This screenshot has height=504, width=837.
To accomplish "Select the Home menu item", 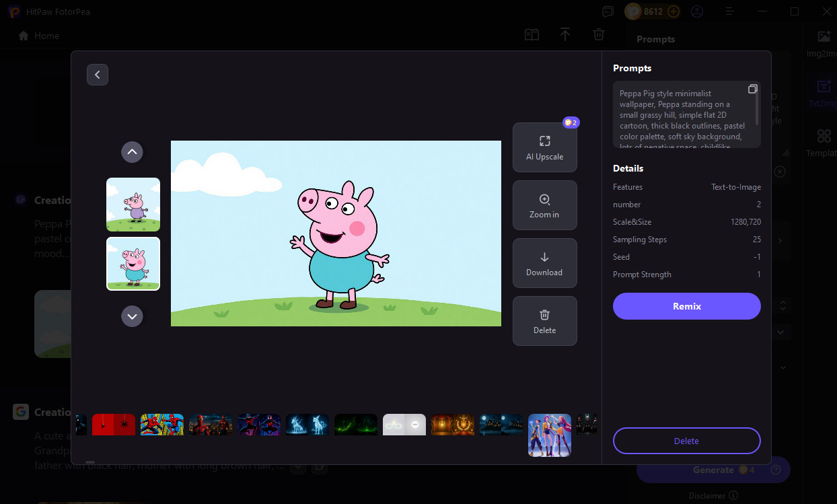I will (38, 36).
